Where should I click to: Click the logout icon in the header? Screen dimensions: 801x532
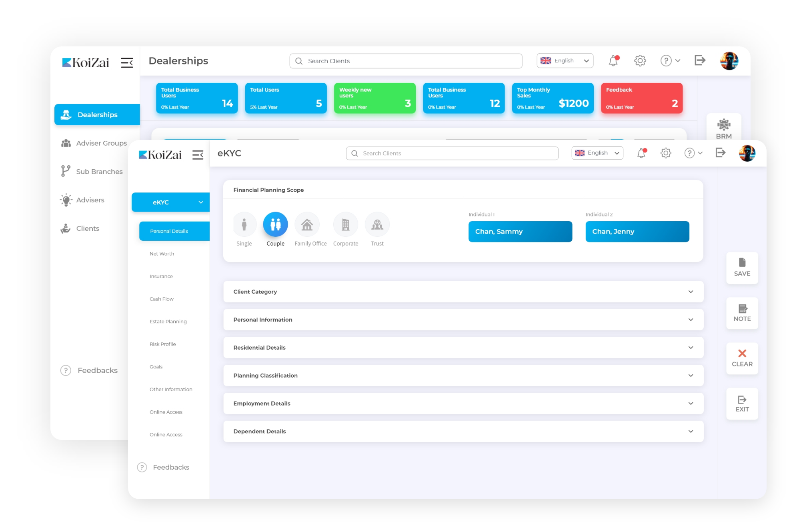721,153
